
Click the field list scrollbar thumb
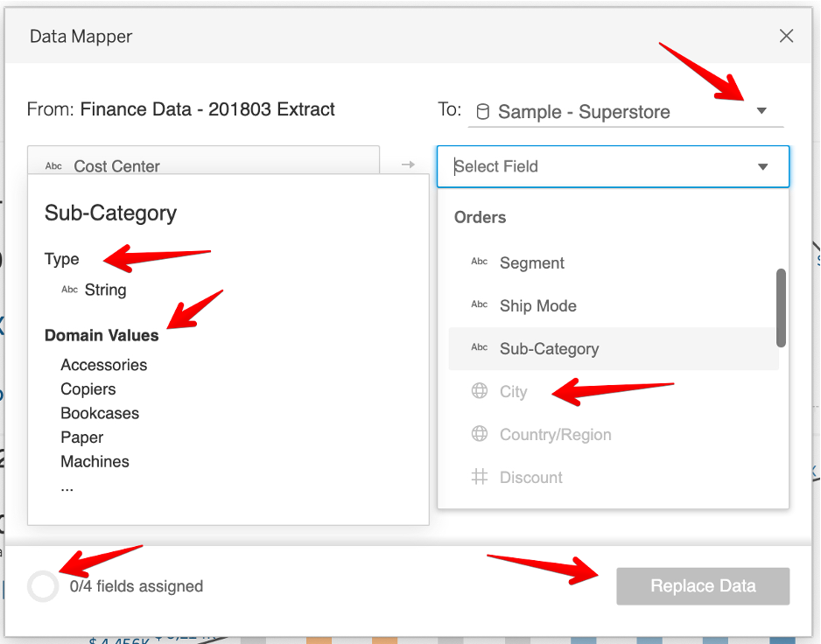pyautogui.click(x=781, y=308)
